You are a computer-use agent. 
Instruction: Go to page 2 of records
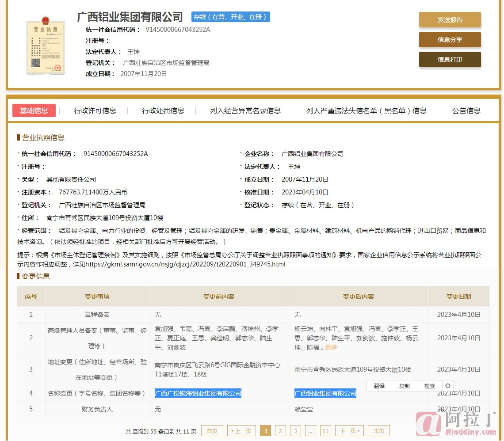pos(280,431)
